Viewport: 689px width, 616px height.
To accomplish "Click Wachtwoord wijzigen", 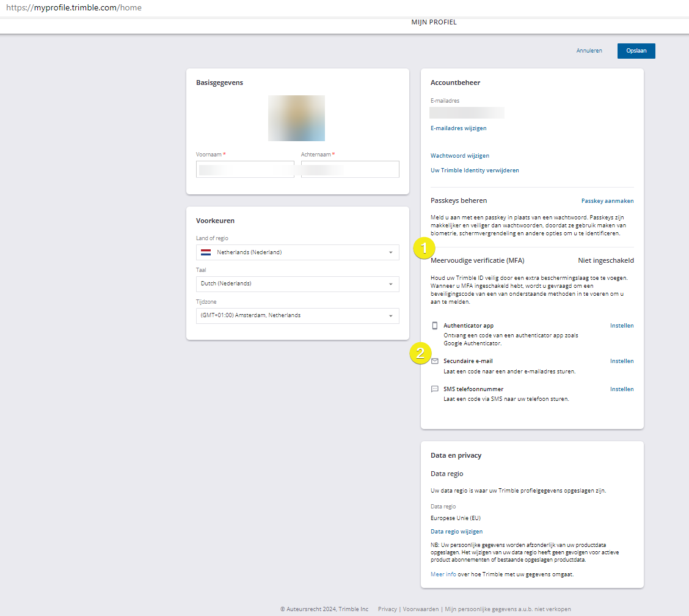I will click(x=459, y=155).
